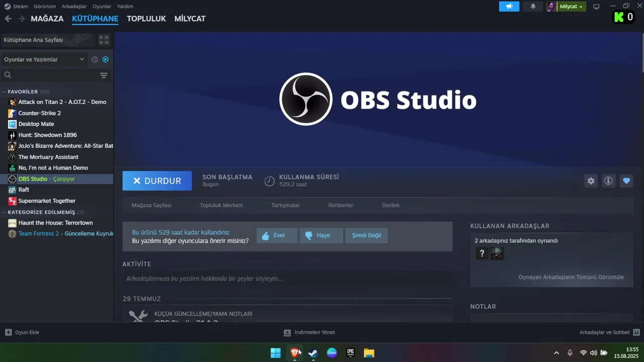644x362 pixels.
Task: Open Windows Start button
Action: (x=276, y=353)
